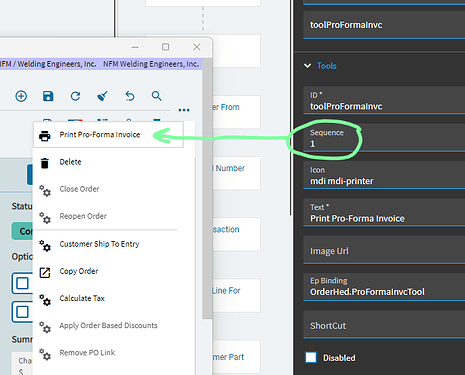This screenshot has width=465, height=375.
Task: Click the New (plus circle) toolbar icon
Action: point(21,96)
